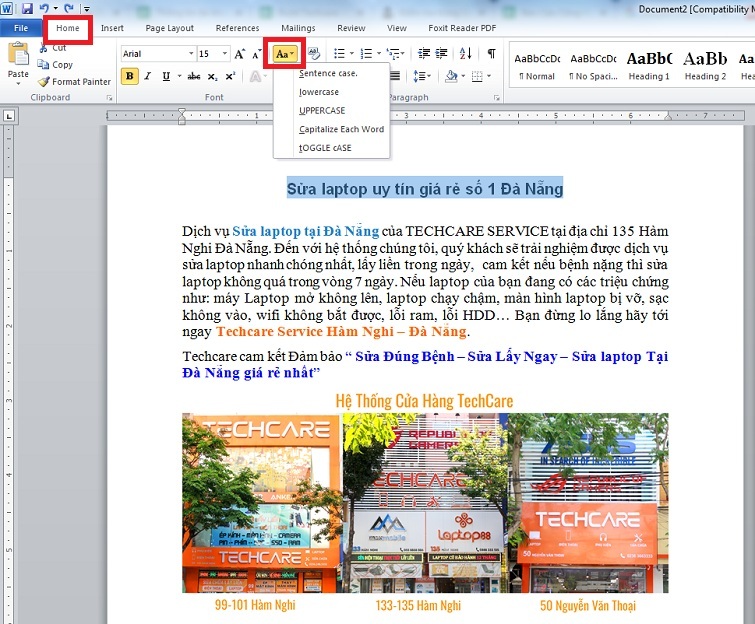Switch to the References tab
This screenshot has height=624, width=755.
click(237, 28)
